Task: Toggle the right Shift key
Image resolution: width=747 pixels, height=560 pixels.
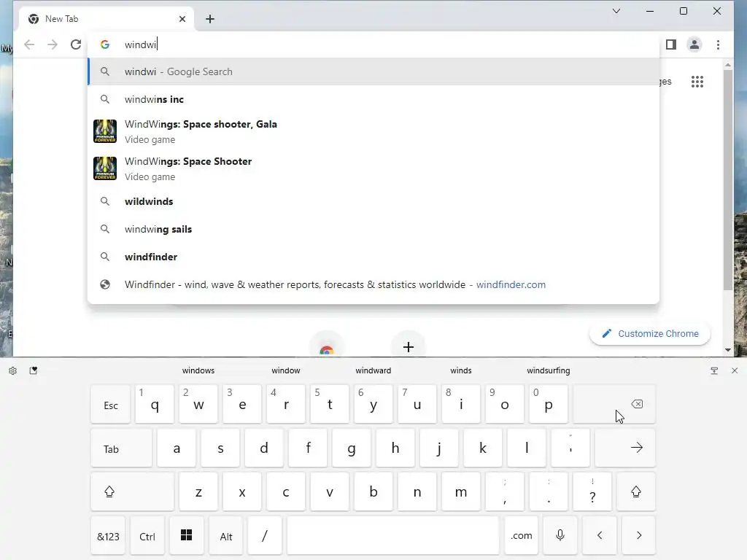Action: point(636,492)
